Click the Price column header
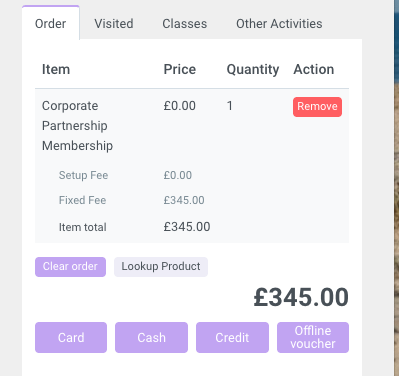The height and width of the screenshot is (376, 399). (x=180, y=69)
